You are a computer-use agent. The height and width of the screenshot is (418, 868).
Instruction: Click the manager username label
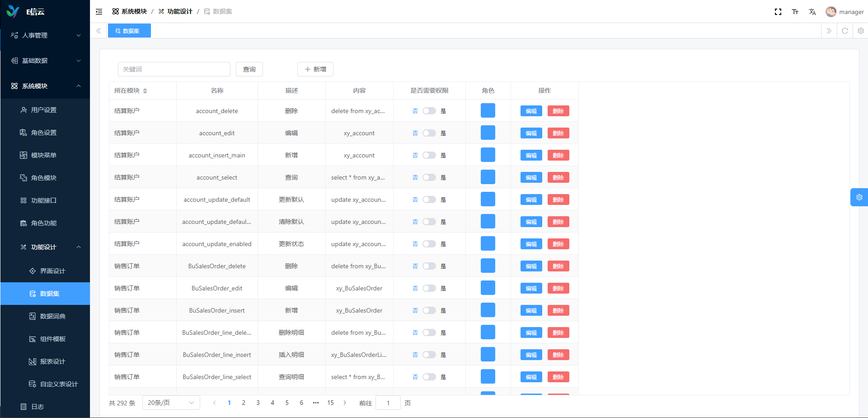(x=851, y=12)
